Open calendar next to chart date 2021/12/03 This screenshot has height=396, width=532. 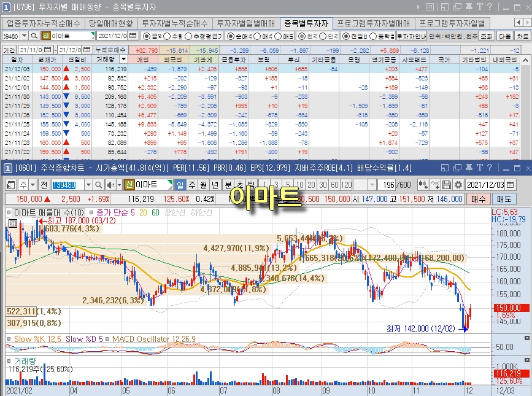511,185
